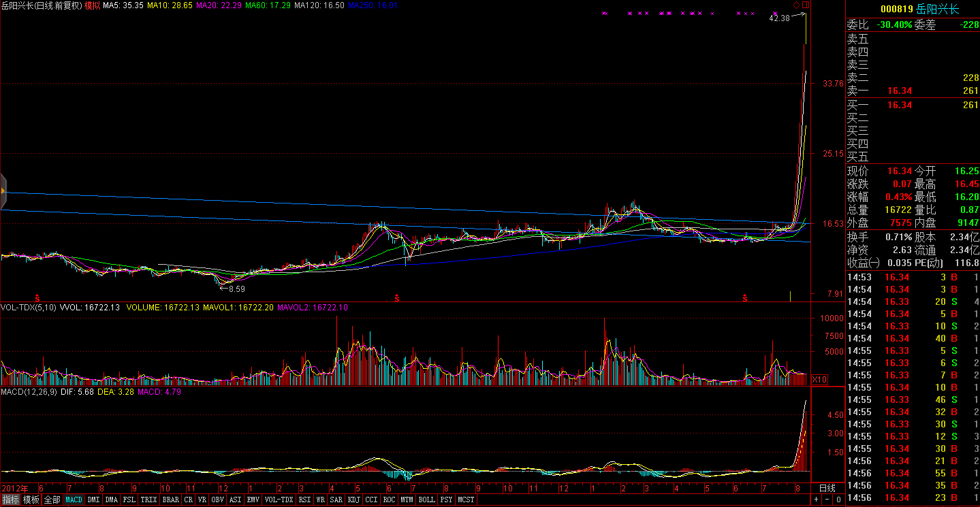
Task: Click the MA60: 17.29 legend
Action: (x=268, y=5)
